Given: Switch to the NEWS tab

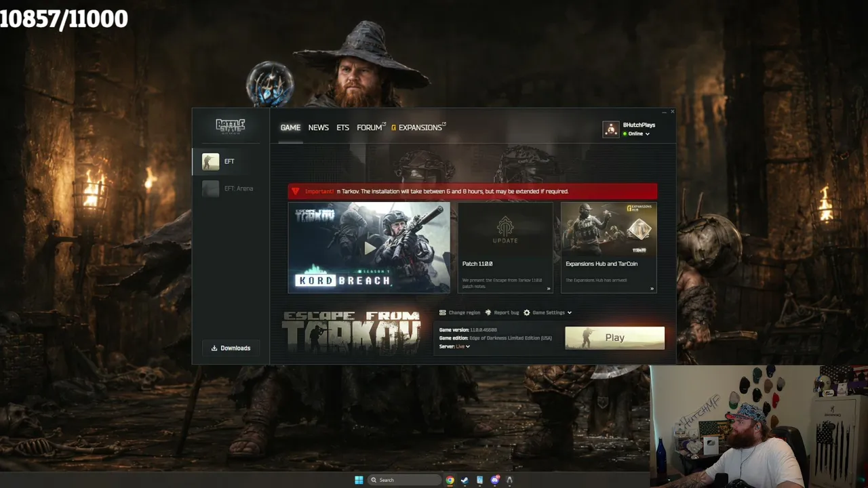Looking at the screenshot, I should (x=318, y=127).
